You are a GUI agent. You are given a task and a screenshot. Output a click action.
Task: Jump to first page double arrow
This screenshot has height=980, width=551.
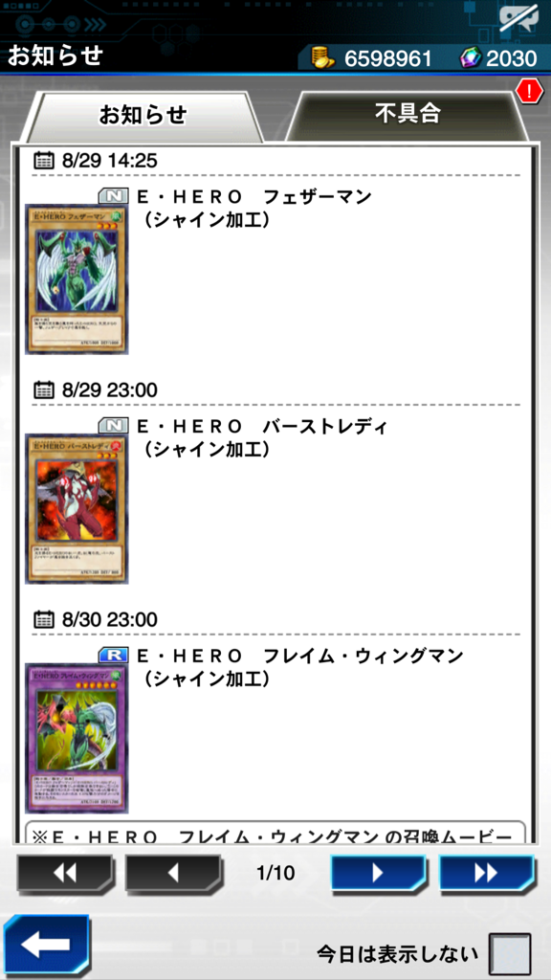pos(65,873)
